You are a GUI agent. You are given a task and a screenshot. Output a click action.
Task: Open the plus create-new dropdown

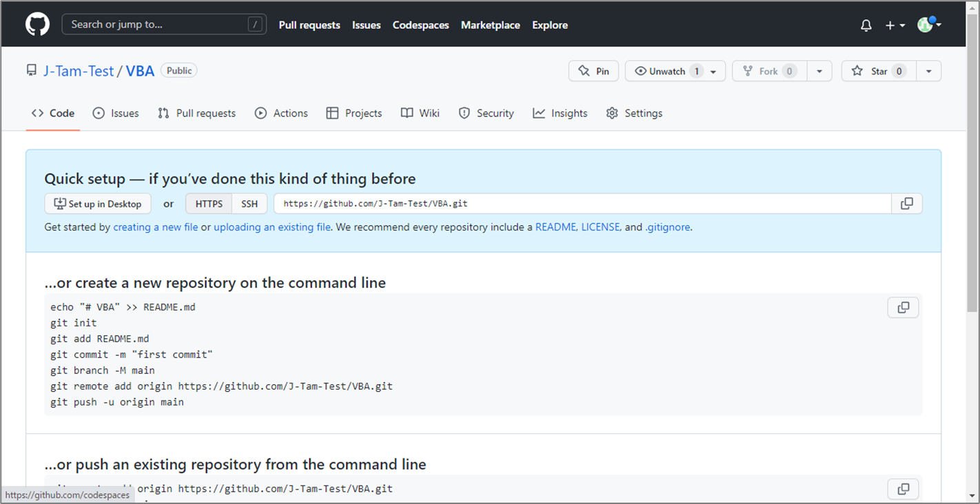[x=895, y=25]
